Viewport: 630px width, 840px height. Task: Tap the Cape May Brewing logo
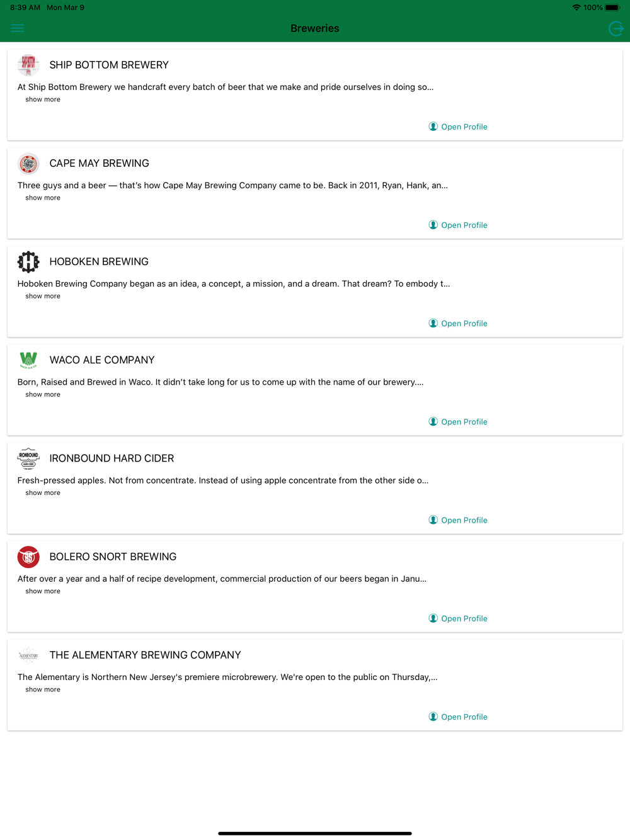coord(28,164)
